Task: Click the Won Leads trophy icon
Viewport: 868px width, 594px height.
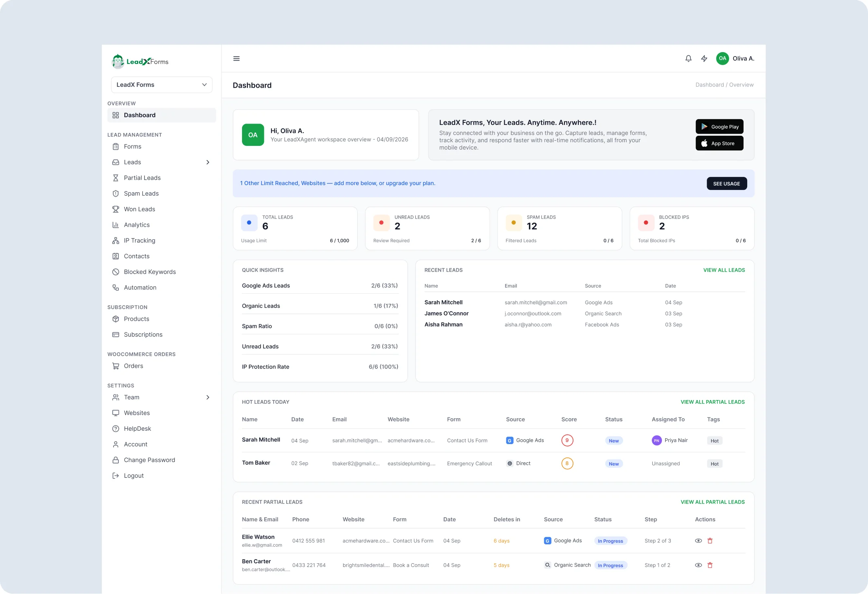Action: (x=116, y=209)
